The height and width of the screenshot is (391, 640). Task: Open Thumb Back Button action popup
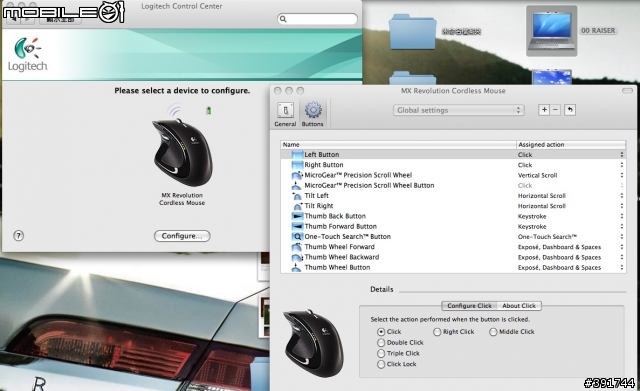click(x=622, y=216)
